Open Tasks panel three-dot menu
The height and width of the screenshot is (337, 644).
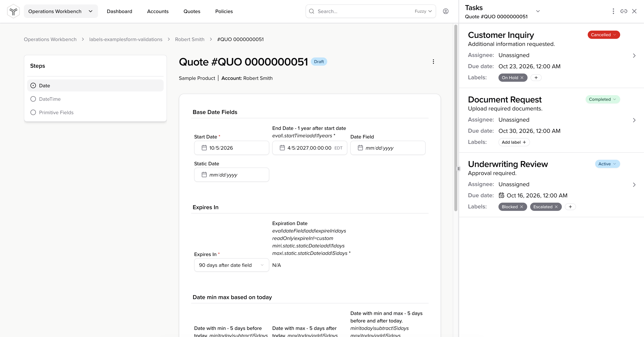click(613, 11)
